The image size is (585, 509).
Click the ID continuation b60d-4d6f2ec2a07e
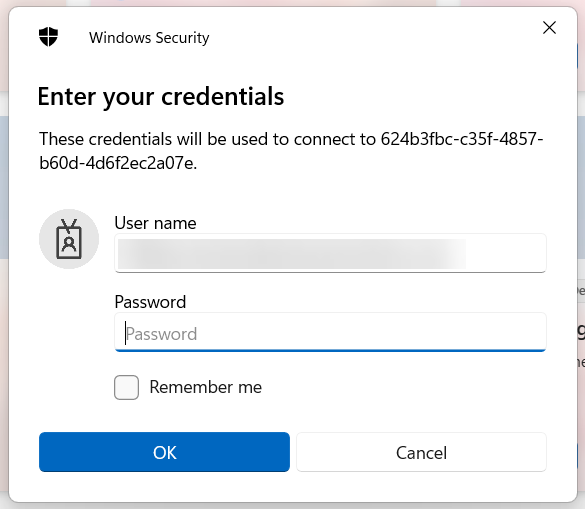point(118,163)
